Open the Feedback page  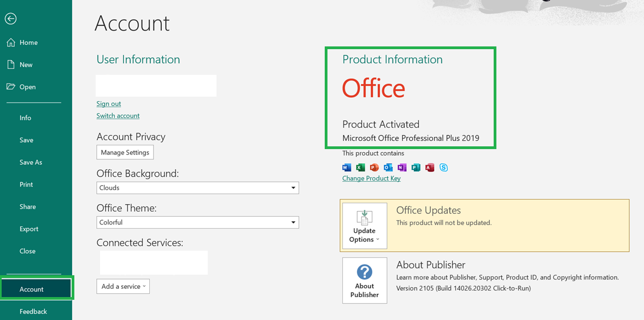33,311
